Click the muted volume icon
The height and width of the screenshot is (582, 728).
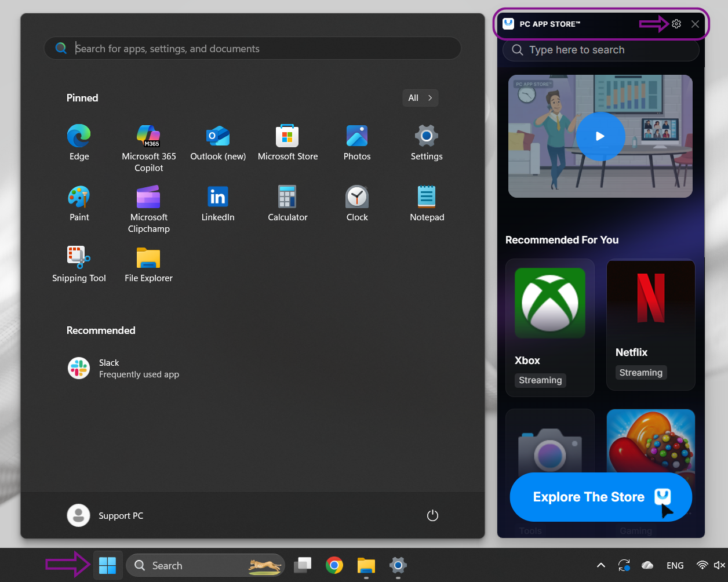pyautogui.click(x=719, y=565)
